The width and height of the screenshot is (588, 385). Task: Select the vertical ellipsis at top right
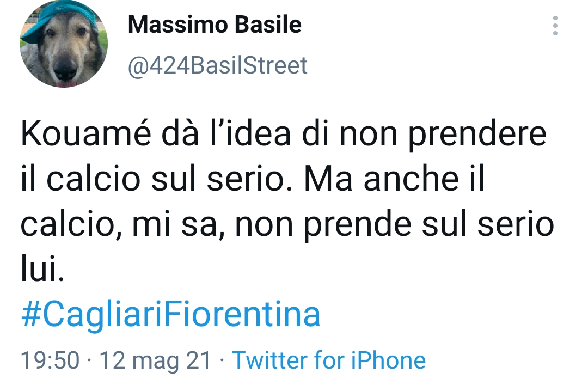pos(554,24)
